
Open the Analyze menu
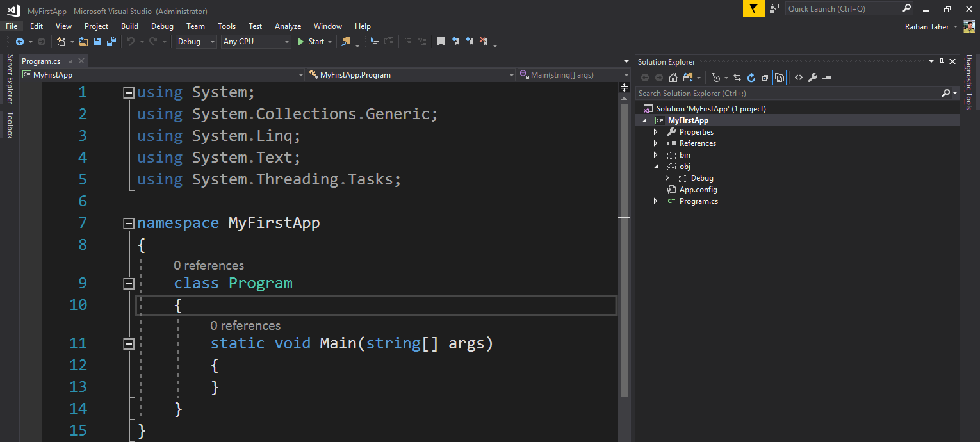click(288, 26)
